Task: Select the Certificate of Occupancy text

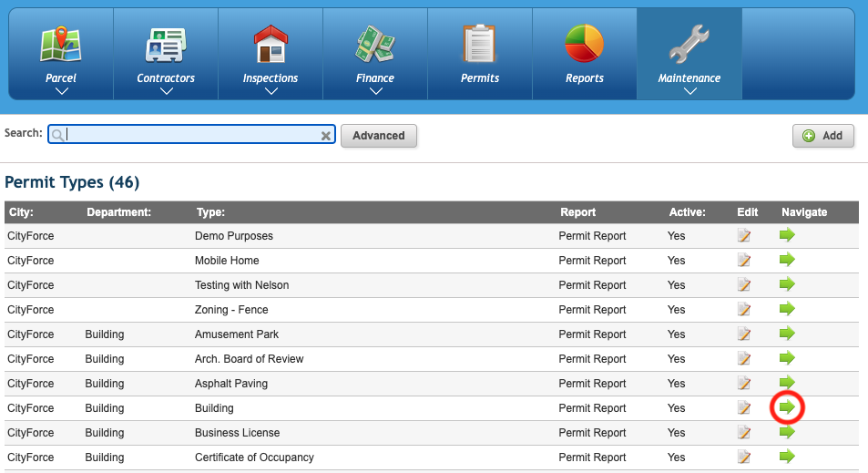Action: click(254, 458)
